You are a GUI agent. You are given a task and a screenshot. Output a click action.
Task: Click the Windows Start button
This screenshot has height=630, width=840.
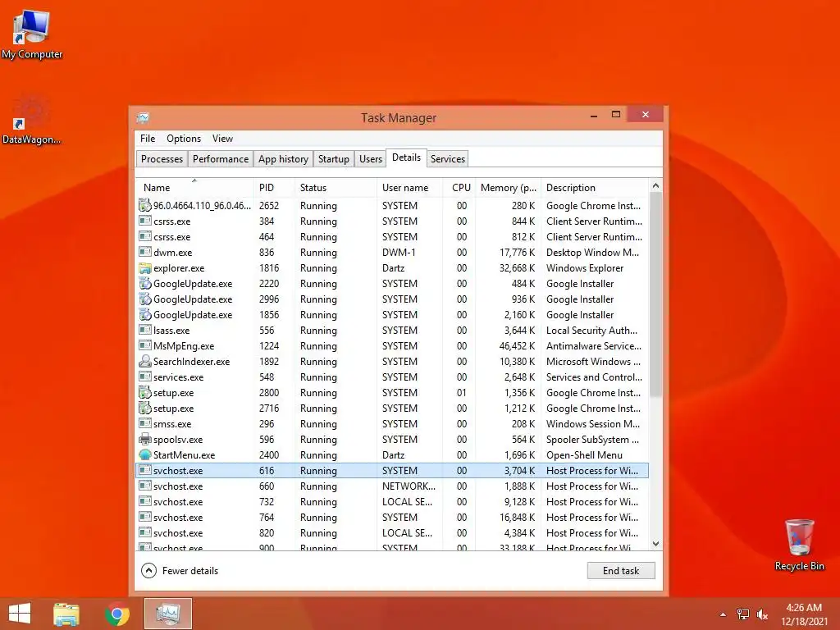pyautogui.click(x=20, y=614)
